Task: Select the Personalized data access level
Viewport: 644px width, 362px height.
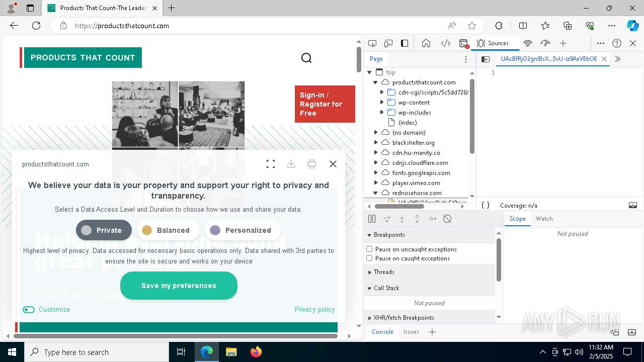Action: 243,230
